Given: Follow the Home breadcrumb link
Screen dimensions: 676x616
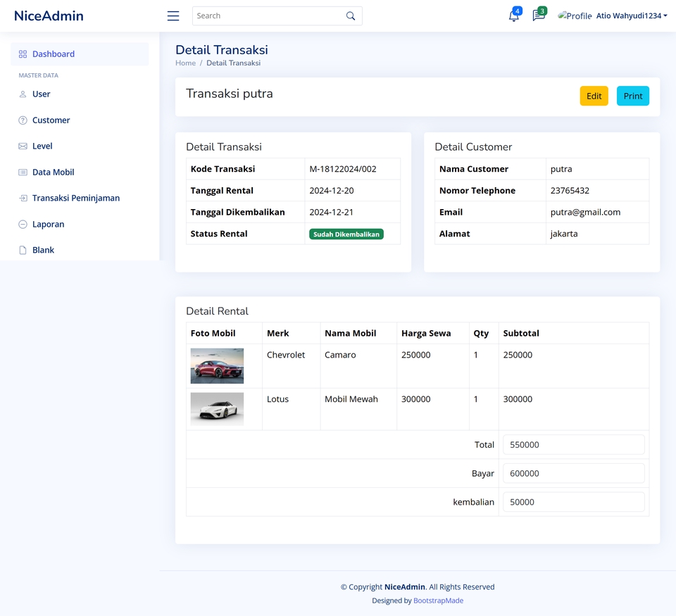Looking at the screenshot, I should click(x=185, y=63).
